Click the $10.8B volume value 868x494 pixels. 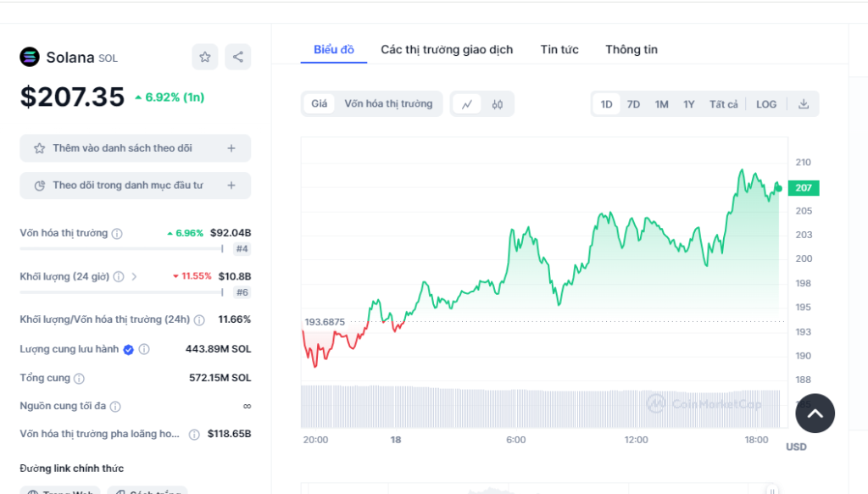pos(235,276)
